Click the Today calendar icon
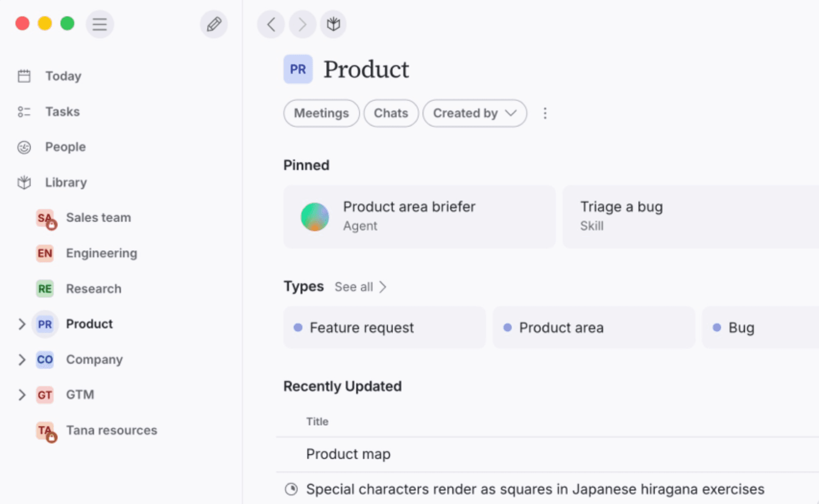 click(24, 76)
